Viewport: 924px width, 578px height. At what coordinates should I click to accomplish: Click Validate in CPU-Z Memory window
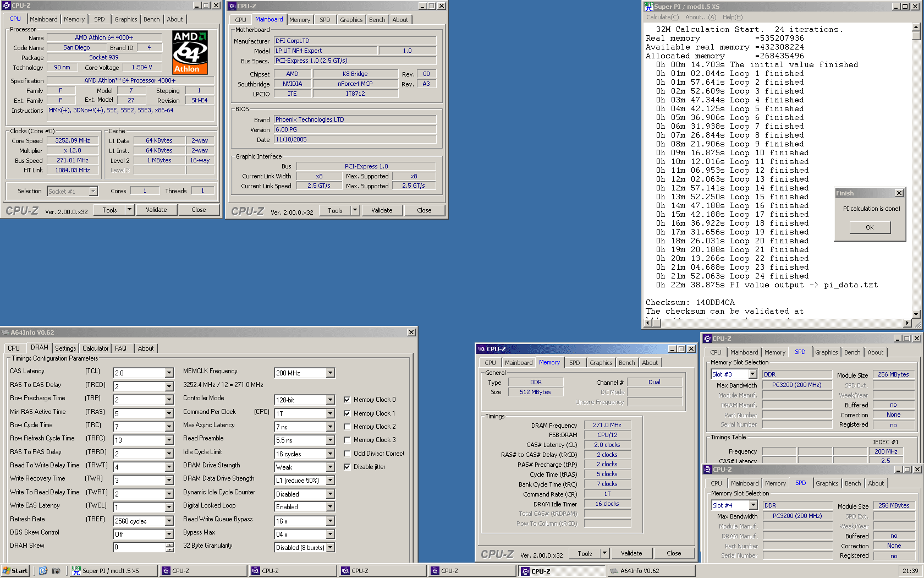(631, 553)
